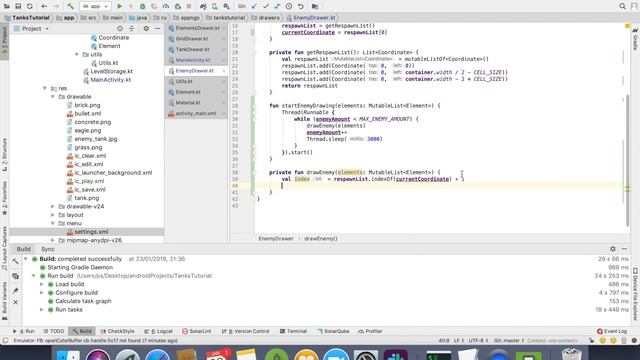The height and width of the screenshot is (360, 640).
Task: Collapse the drawable folder
Action: [x=53, y=97]
